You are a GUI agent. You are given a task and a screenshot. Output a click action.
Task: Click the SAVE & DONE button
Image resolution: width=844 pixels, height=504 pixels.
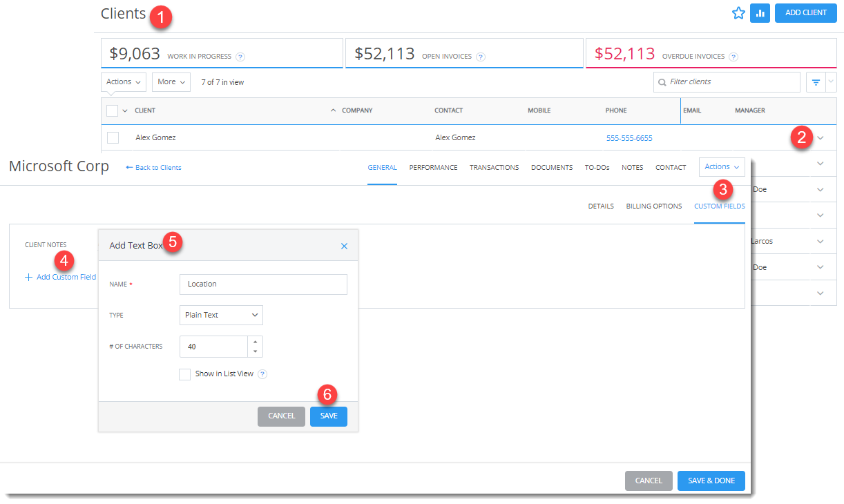pos(711,481)
